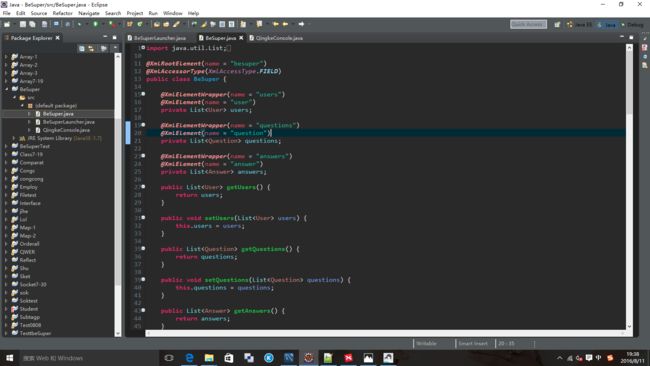The image size is (650, 366).
Task: Click the green Run button in toolbar
Action: tap(95, 24)
